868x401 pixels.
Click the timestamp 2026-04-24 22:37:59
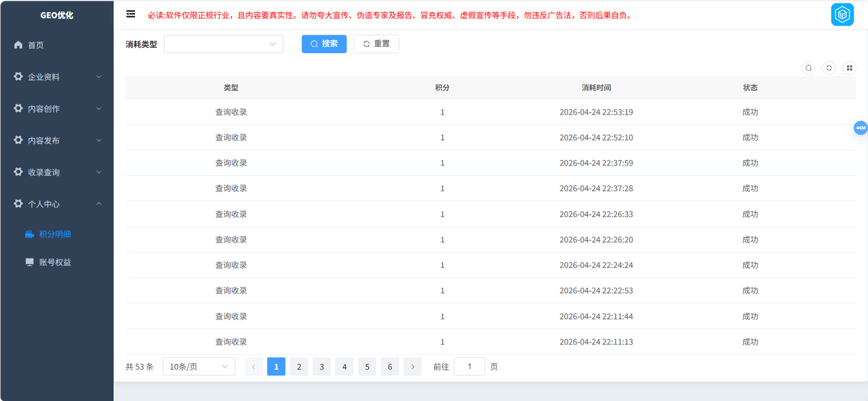(596, 163)
